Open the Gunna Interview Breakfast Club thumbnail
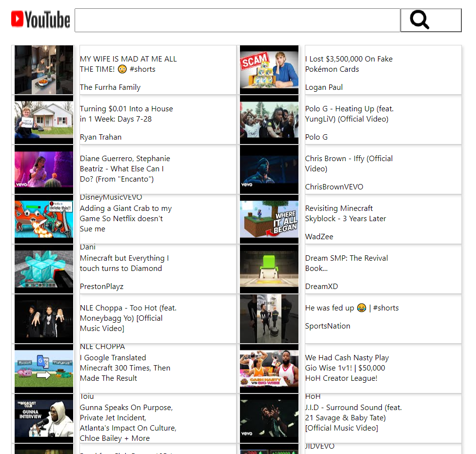Image resolution: width=476 pixels, height=454 pixels. pos(44,419)
